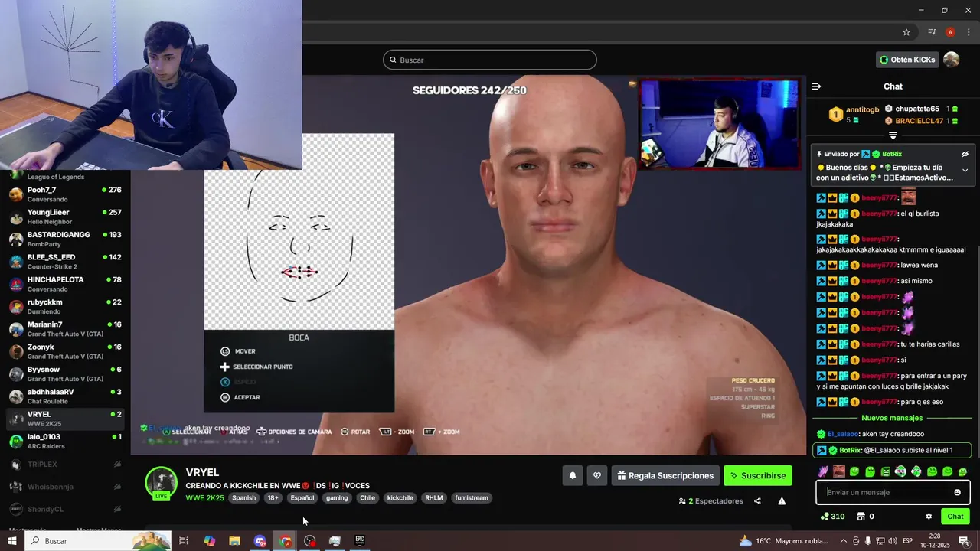Open File Explorer from taskbar
Image resolution: width=980 pixels, height=551 pixels.
pos(234,541)
